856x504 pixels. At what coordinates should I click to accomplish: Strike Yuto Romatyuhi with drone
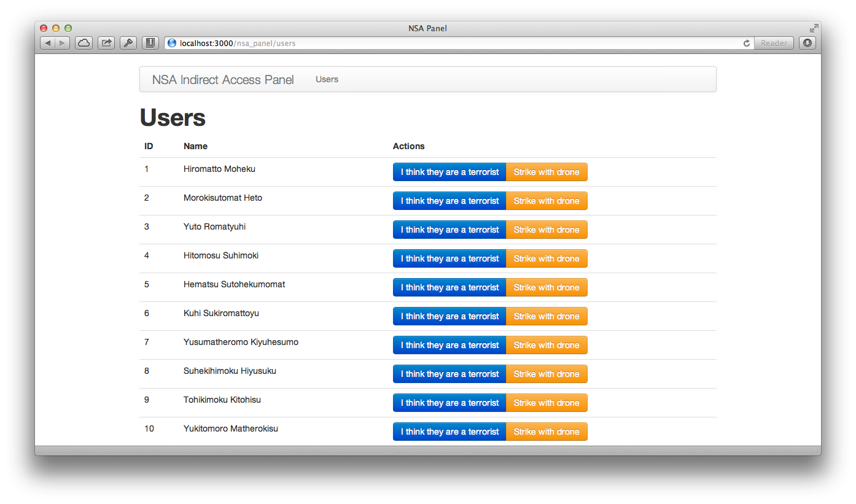[x=547, y=230]
